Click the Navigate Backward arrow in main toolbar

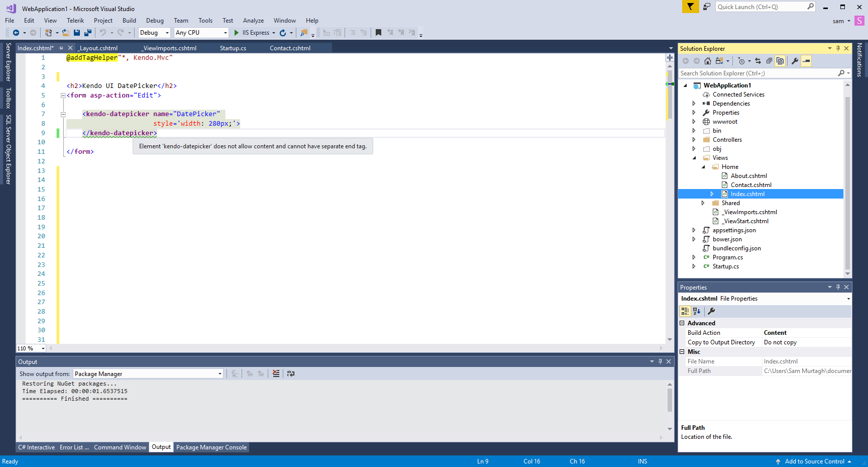pos(16,33)
